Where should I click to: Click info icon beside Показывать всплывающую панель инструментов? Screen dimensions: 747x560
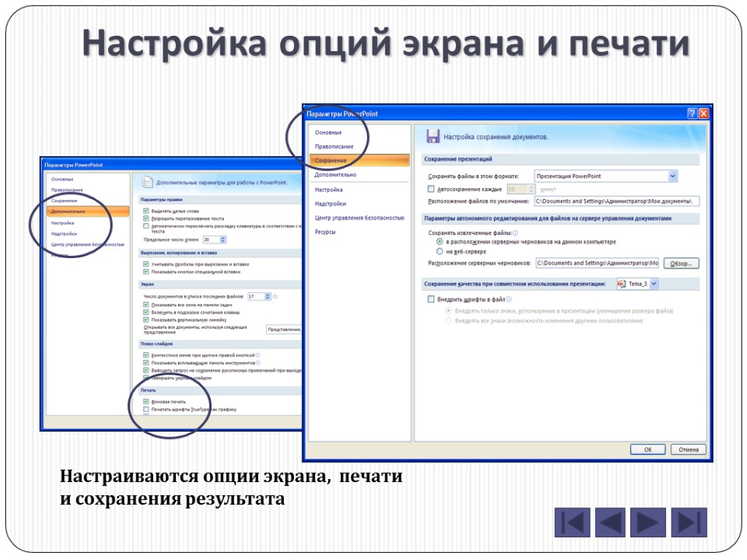click(x=258, y=362)
